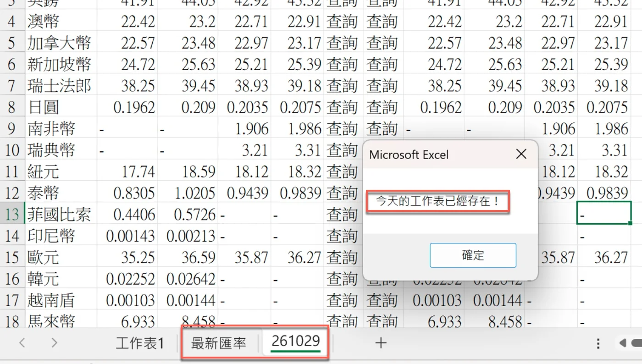This screenshot has width=642, height=364.
Task: Select the 261029 sheet tab
Action: tap(295, 342)
